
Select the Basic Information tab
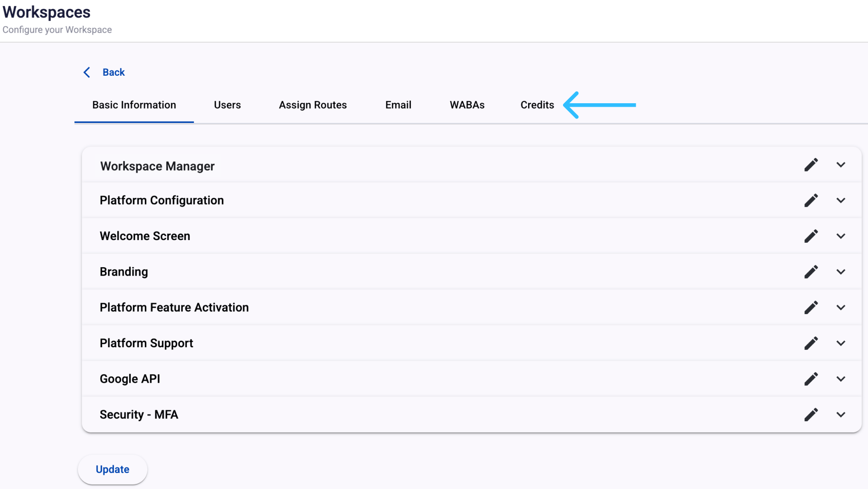134,105
